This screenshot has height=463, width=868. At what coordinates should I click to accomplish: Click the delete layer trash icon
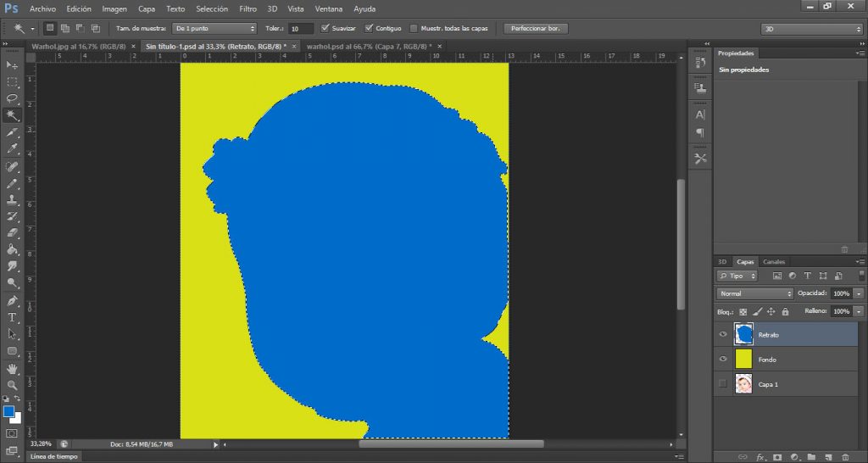(x=843, y=456)
